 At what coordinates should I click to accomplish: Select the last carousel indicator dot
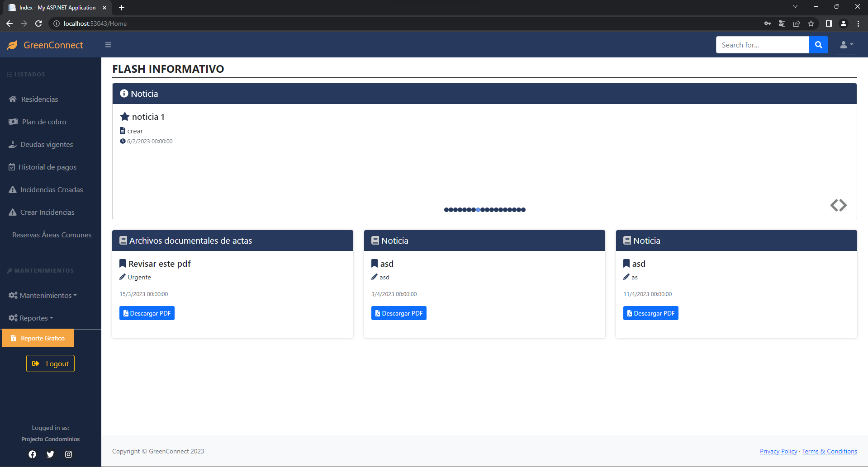coord(523,210)
